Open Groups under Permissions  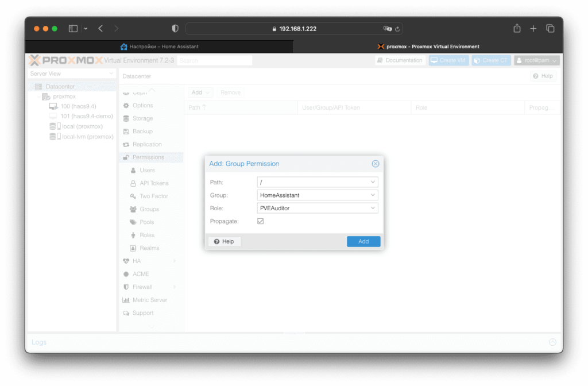(x=151, y=209)
